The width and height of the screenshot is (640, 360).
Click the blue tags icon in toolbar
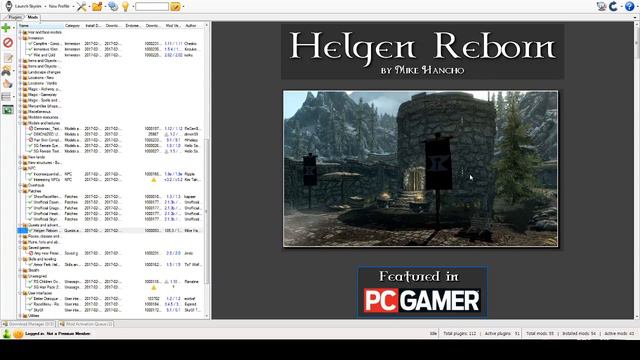pyautogui.click(x=113, y=6)
